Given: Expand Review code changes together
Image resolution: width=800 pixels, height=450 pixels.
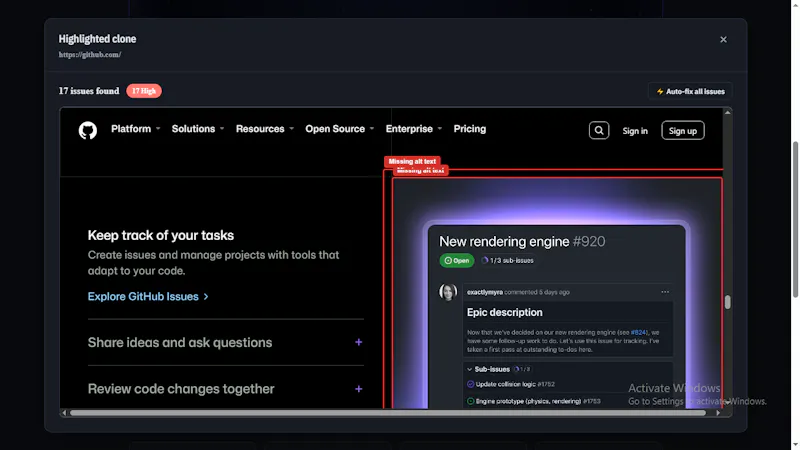Looking at the screenshot, I should click(x=226, y=389).
